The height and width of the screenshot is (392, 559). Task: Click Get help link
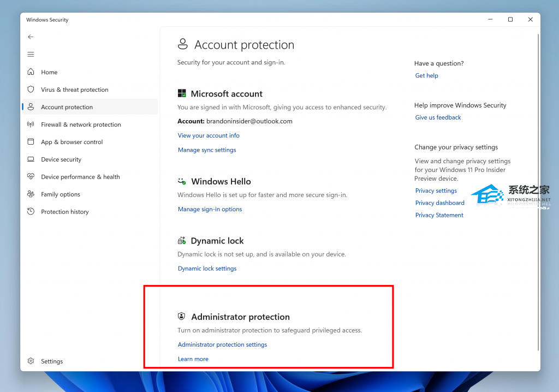click(426, 76)
